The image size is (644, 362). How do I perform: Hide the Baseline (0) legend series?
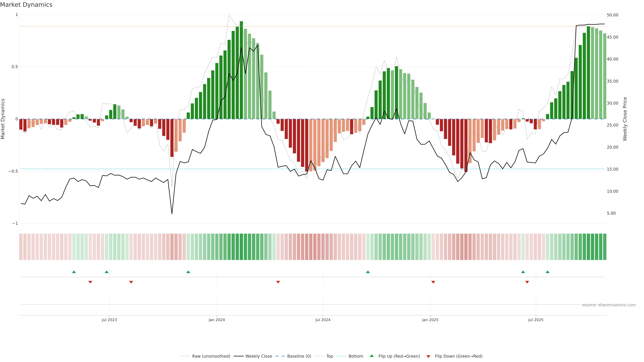point(299,356)
